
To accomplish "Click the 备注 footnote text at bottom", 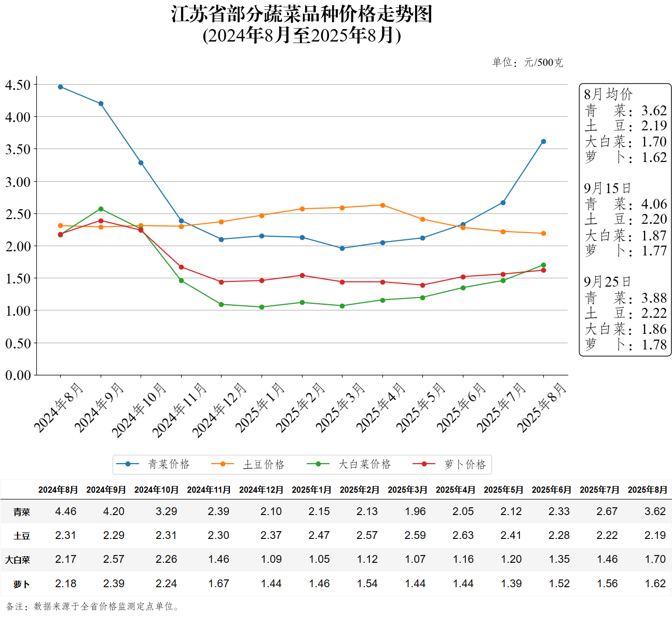I will [x=93, y=606].
